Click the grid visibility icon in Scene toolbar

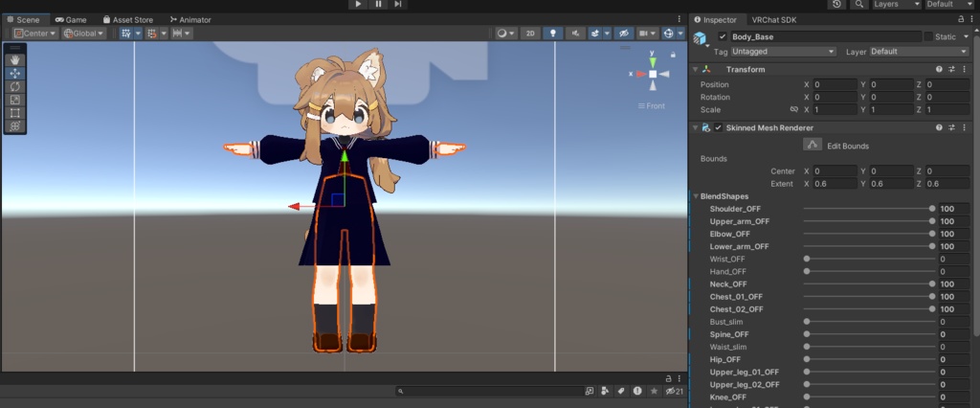(126, 34)
